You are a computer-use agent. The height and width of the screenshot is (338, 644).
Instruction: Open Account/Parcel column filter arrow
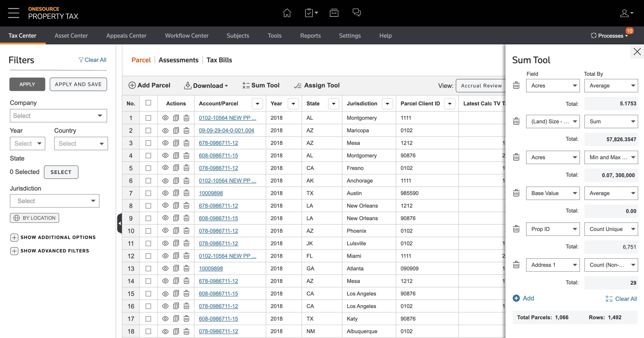257,104
